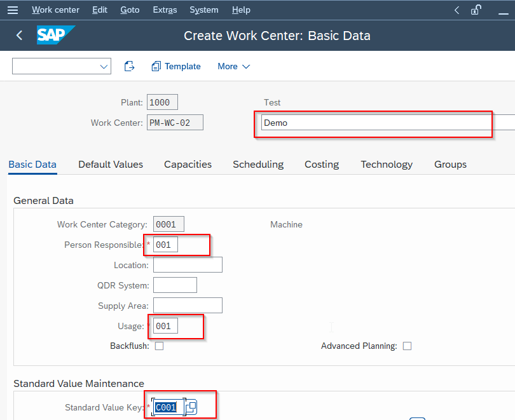This screenshot has width=515, height=420.
Task: Enable the Backflush checkbox
Action: point(159,346)
